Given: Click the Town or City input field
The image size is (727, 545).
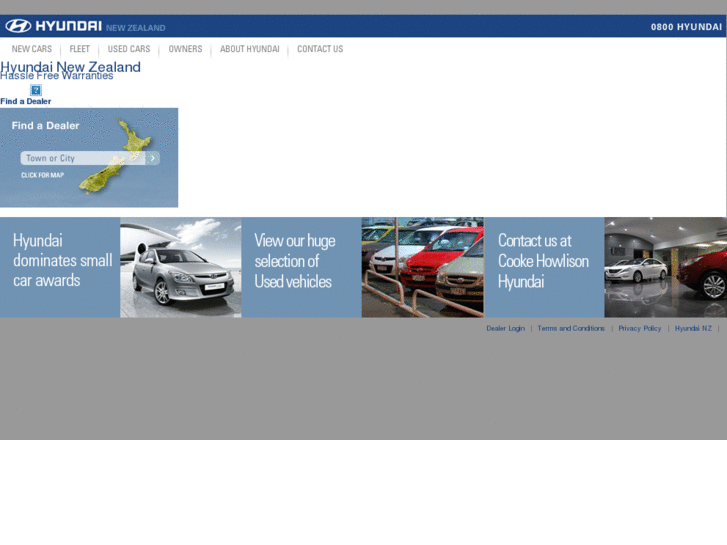Looking at the screenshot, I should tap(83, 158).
